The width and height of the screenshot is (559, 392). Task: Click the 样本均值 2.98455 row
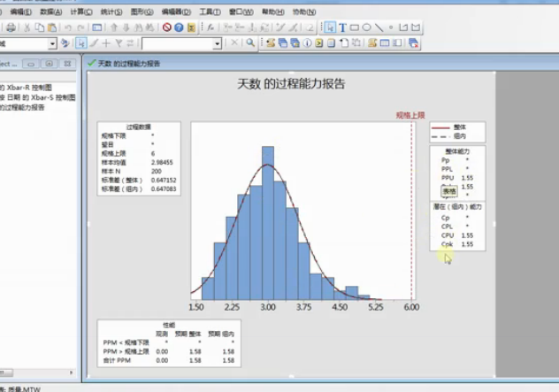pos(137,162)
